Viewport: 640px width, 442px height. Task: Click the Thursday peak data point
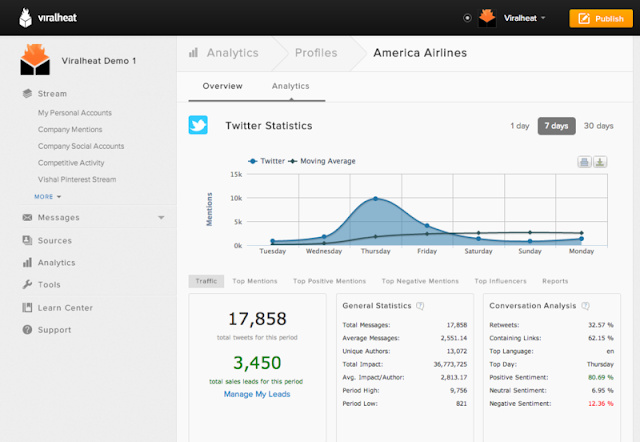coord(376,199)
